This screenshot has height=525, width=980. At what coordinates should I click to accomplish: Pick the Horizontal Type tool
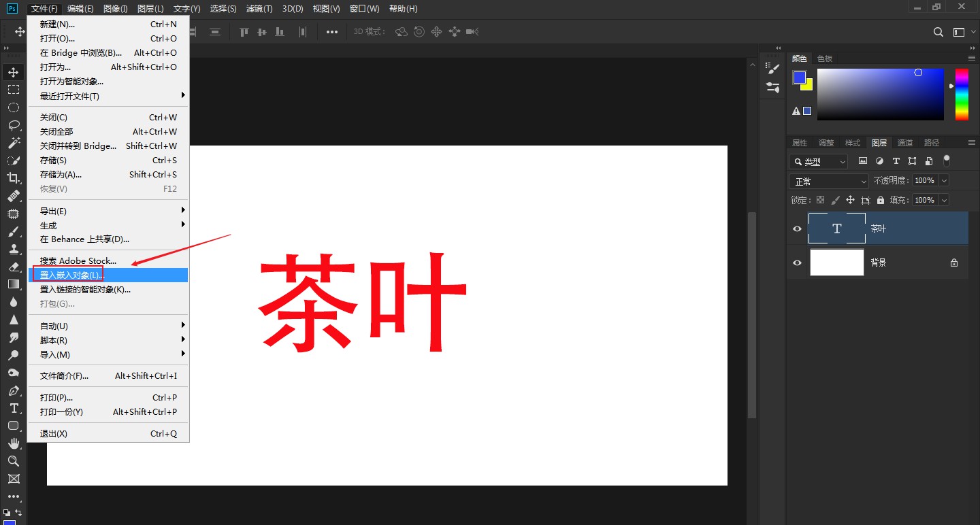(14, 408)
